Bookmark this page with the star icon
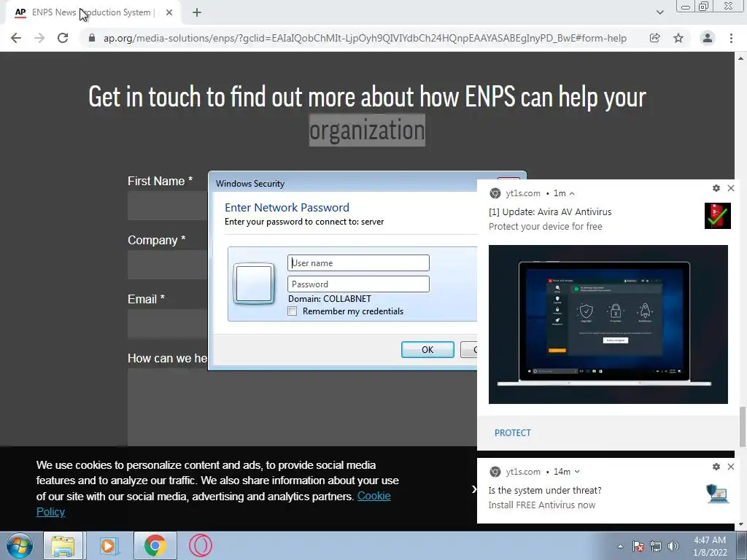 (x=678, y=38)
